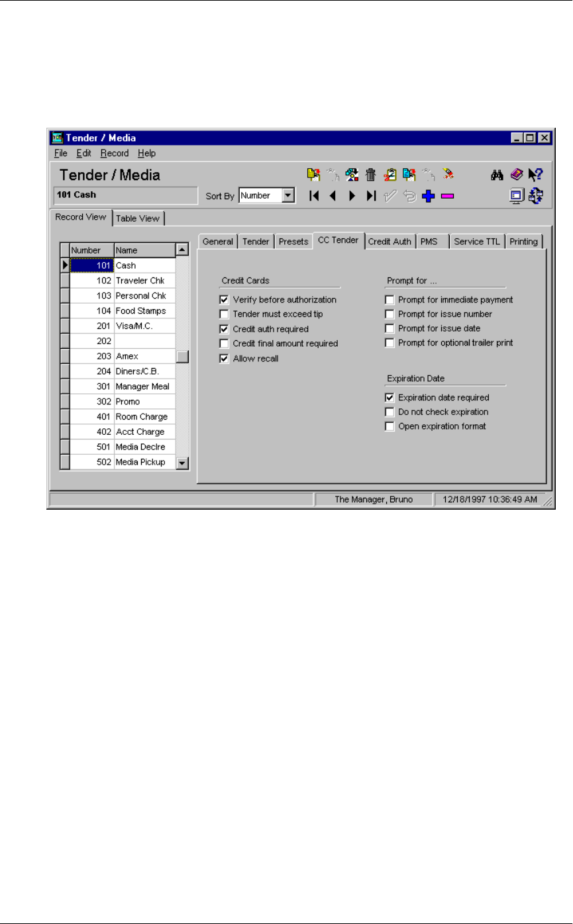Go to next record arrow

pos(352,196)
